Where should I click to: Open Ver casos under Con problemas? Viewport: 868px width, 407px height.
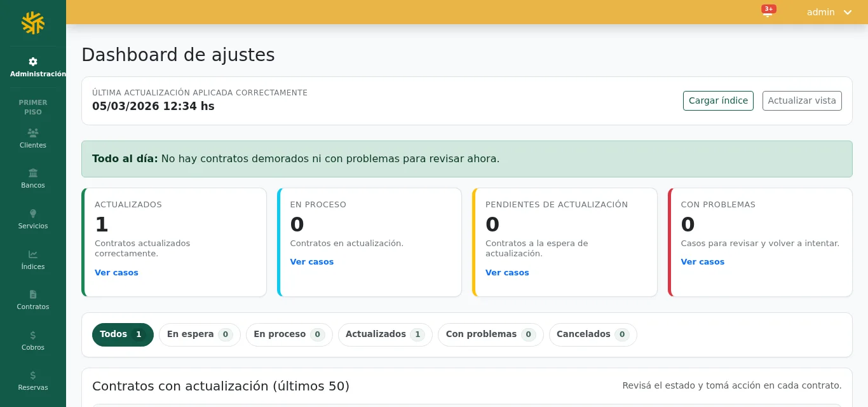[x=703, y=262]
